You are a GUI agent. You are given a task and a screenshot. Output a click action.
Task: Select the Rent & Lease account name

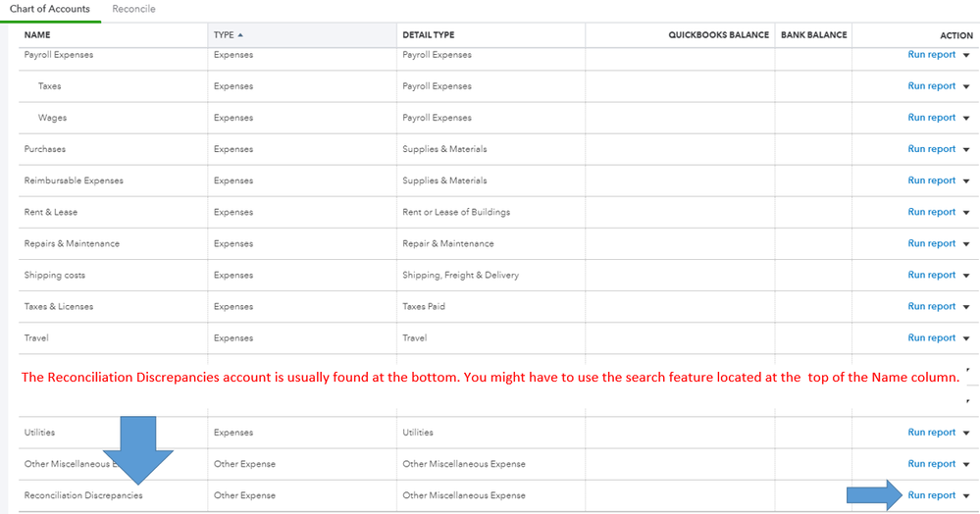point(51,212)
